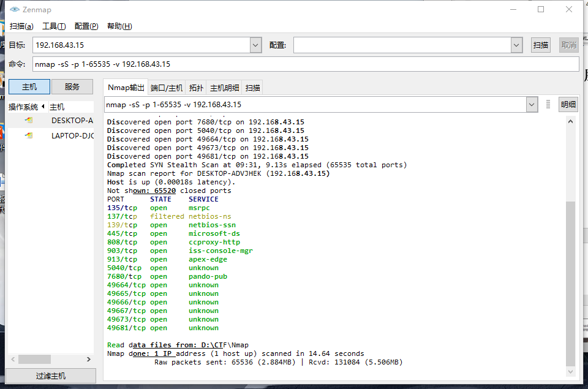The image size is (588, 389).
Task: Click the 明细 details button
Action: click(x=568, y=104)
